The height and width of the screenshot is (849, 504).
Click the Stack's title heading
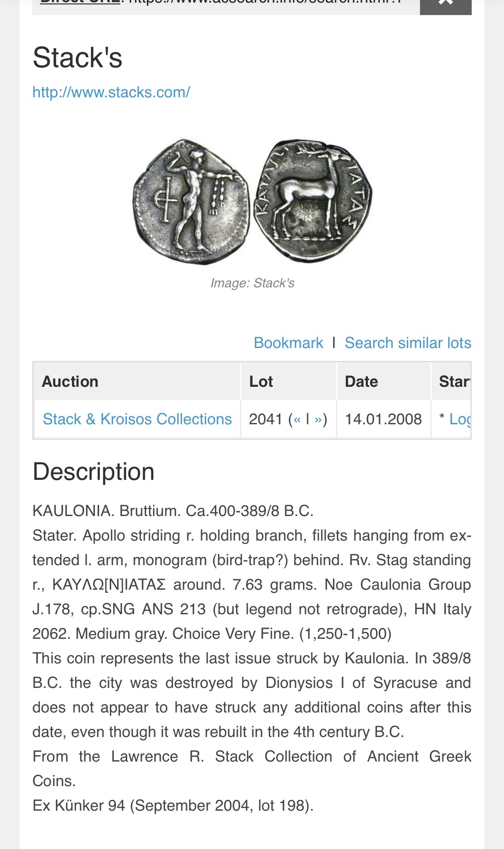coord(78,58)
